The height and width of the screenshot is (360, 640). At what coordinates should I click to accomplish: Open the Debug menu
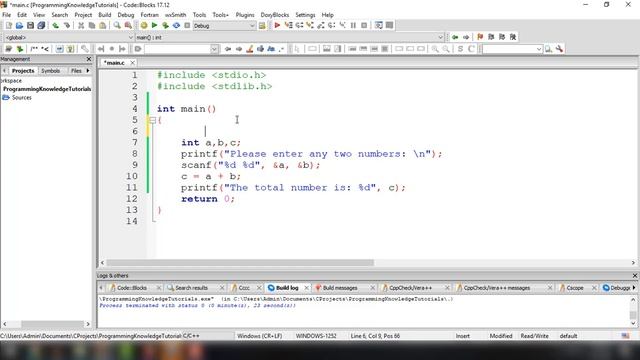126,15
